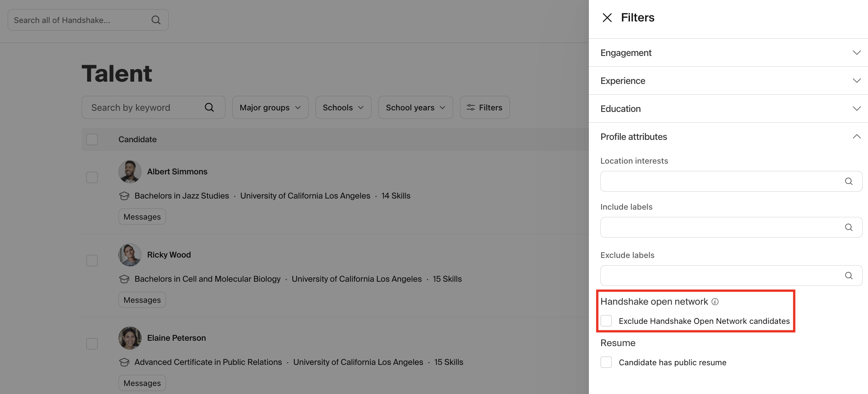
Task: Open the School years dropdown
Action: tap(415, 107)
